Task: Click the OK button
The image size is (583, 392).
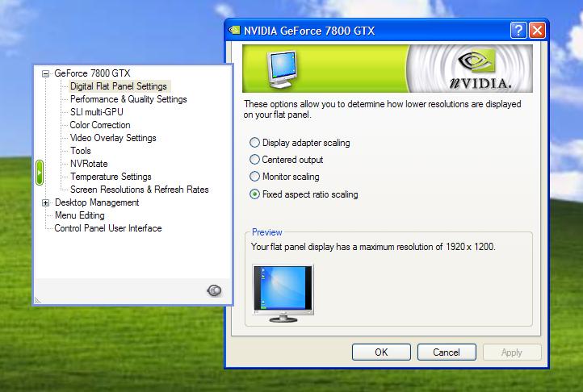Action: pyautogui.click(x=381, y=352)
